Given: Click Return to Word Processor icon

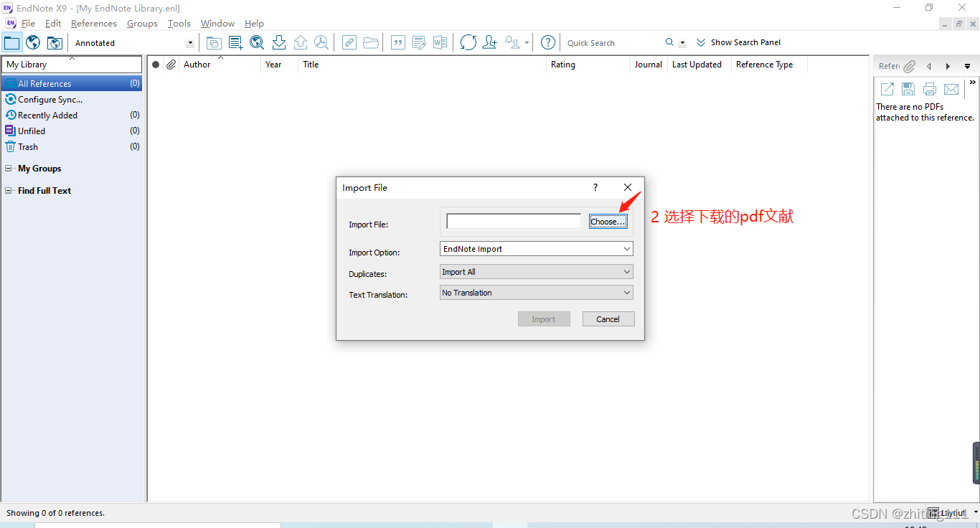Looking at the screenshot, I should 440,42.
